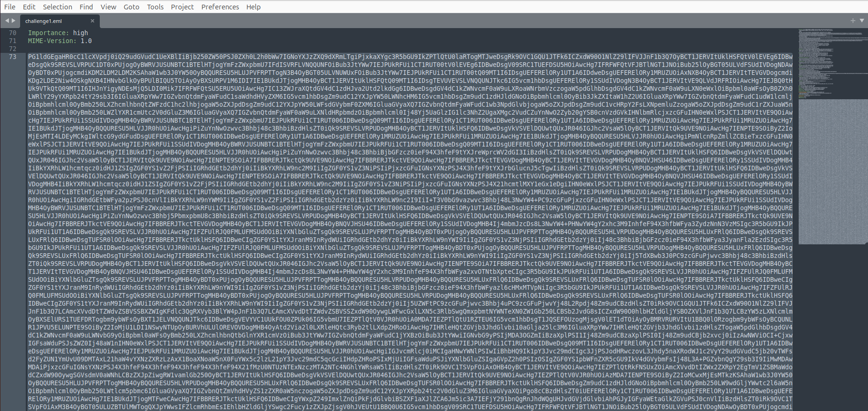
Task: Go to next tab with right arrow
Action: 14,21
